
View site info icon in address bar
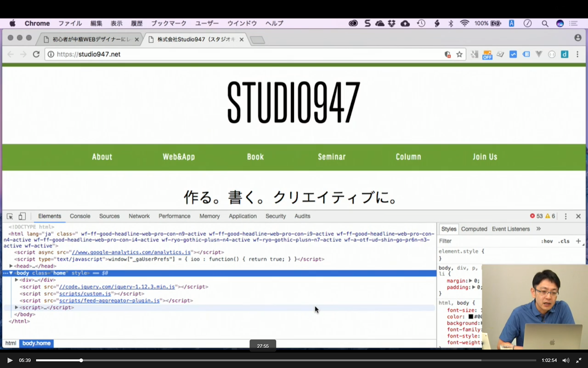click(51, 54)
